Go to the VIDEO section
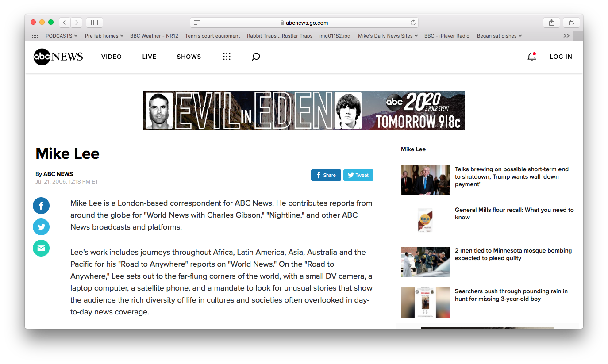The image size is (608, 364). click(112, 57)
